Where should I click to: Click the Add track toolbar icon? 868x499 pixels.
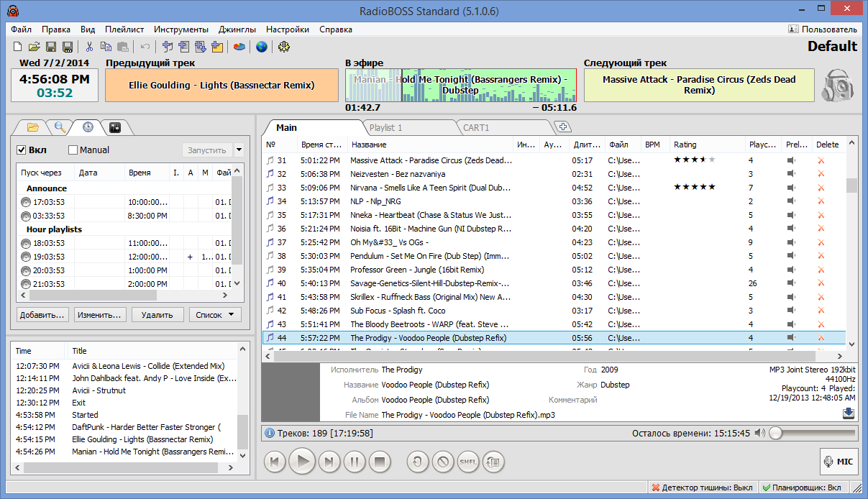point(168,47)
